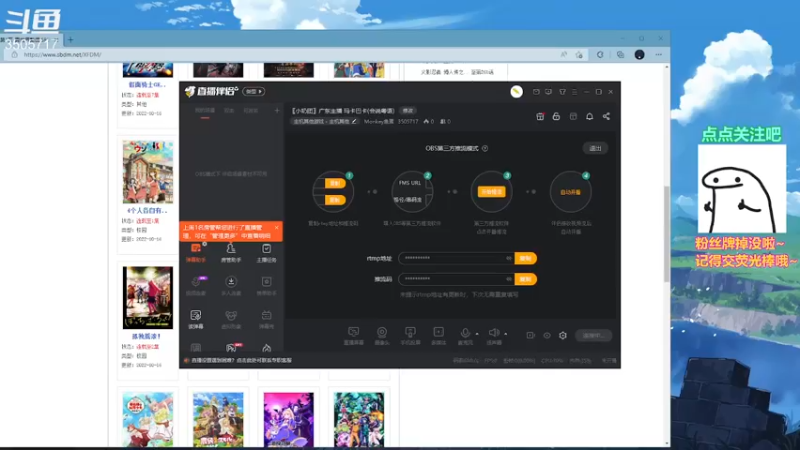This screenshot has height=450, width=800.
Task: Share the live room with the share icon
Action: tap(606, 116)
